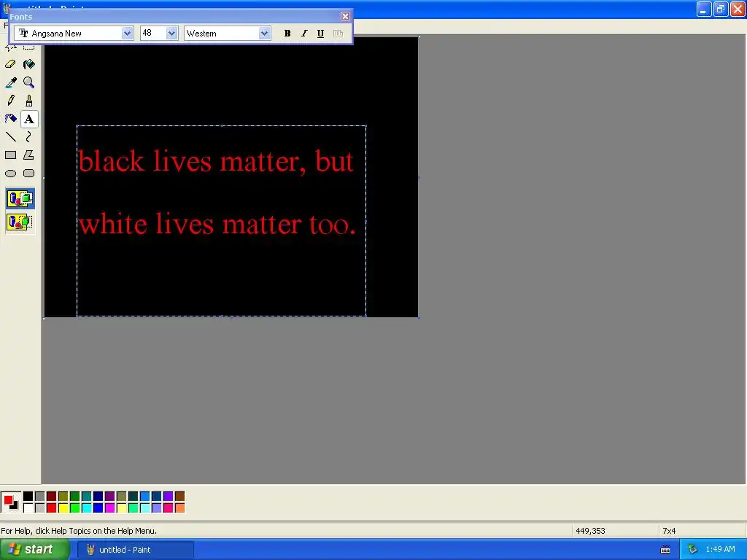Pick the magenta color swatch
This screenshot has width=747, height=560.
tap(110, 508)
